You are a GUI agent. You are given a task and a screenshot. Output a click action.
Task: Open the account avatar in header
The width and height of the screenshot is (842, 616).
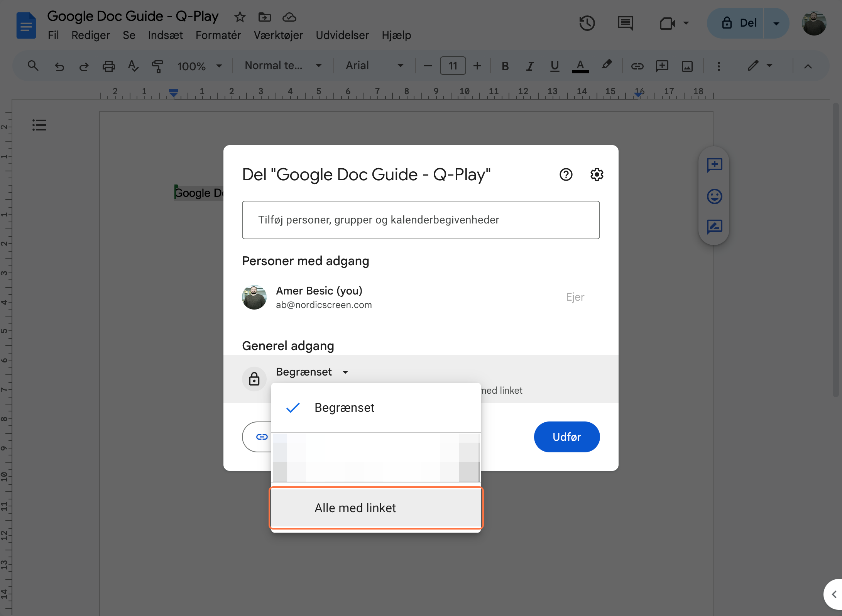[814, 23]
